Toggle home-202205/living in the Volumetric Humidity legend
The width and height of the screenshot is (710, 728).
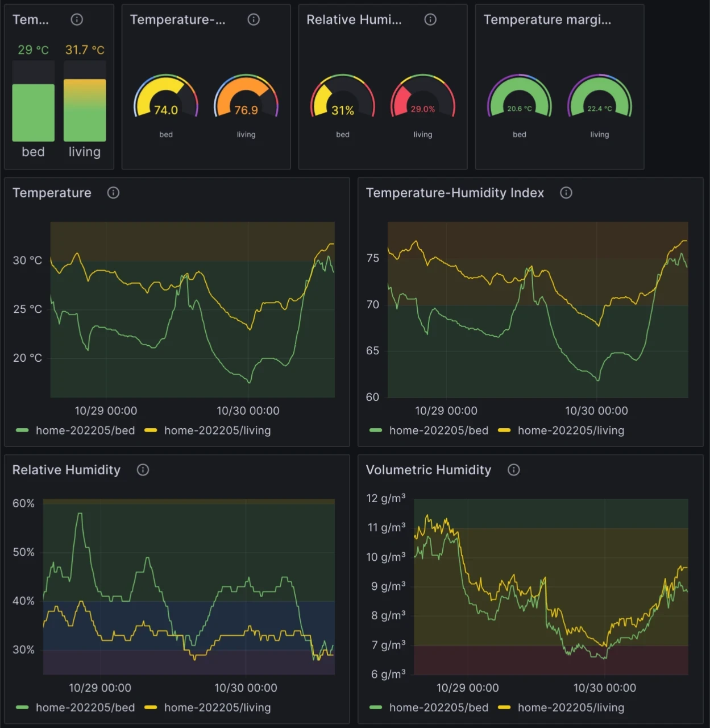coord(571,708)
